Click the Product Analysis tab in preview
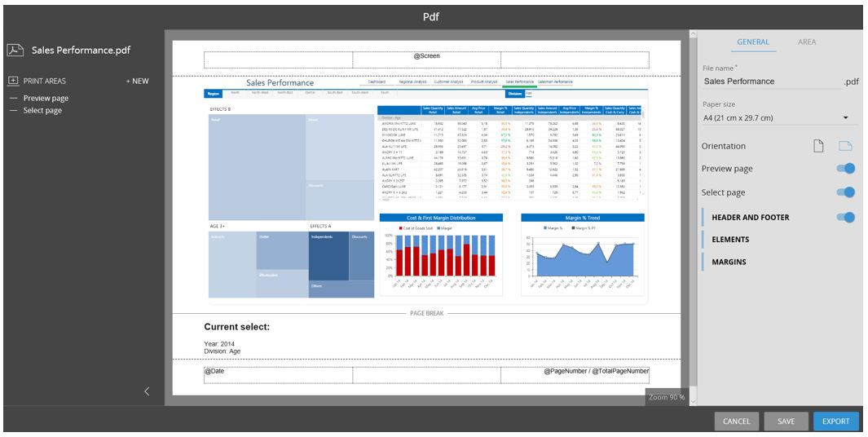 [x=484, y=82]
